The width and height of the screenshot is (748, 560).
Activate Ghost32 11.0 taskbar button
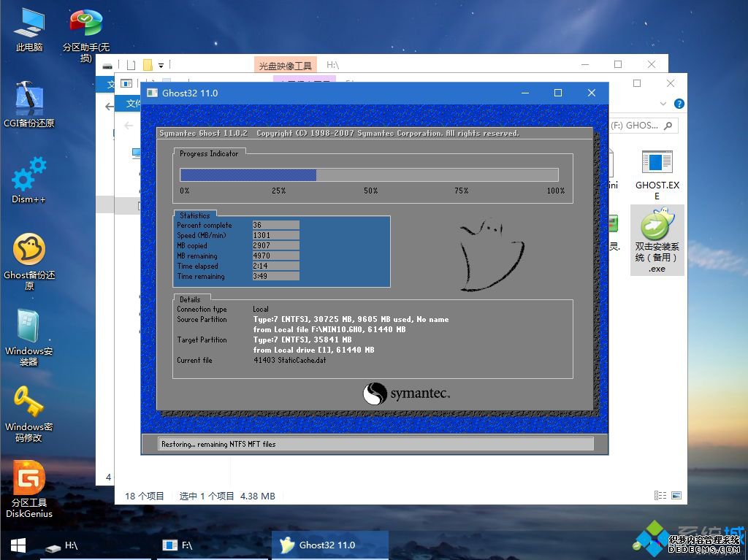329,545
